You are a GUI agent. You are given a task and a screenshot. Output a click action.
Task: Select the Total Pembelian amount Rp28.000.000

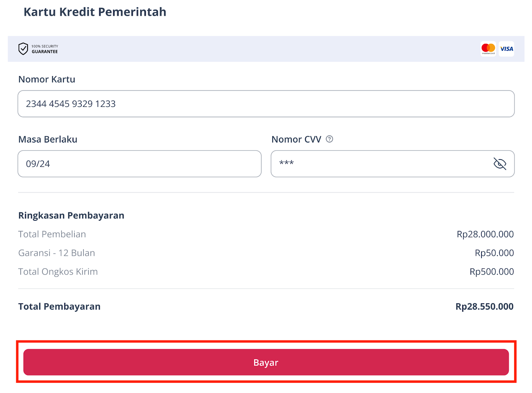(485, 234)
